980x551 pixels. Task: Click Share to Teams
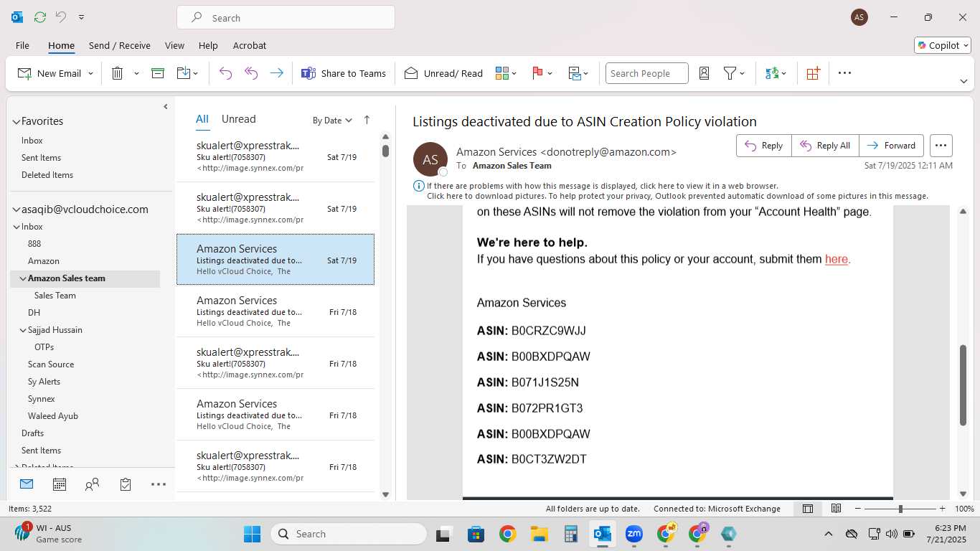(344, 73)
